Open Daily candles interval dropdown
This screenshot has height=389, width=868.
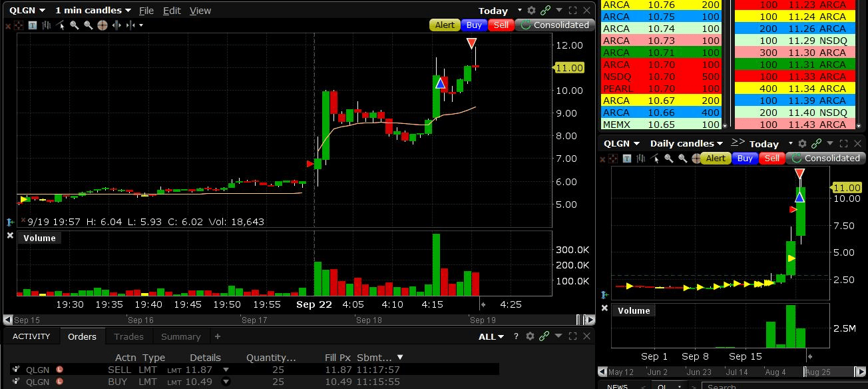[x=686, y=144]
